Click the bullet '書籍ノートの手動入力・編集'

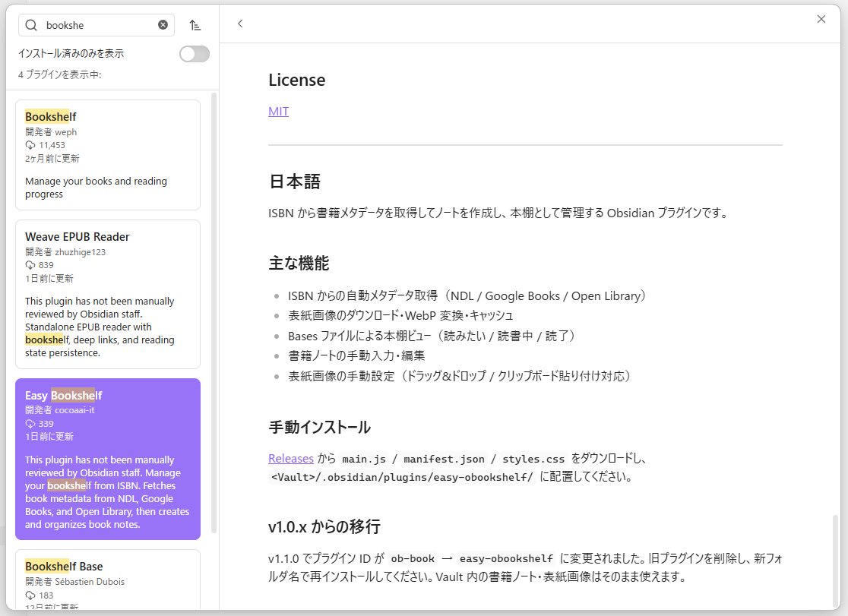[x=356, y=356]
